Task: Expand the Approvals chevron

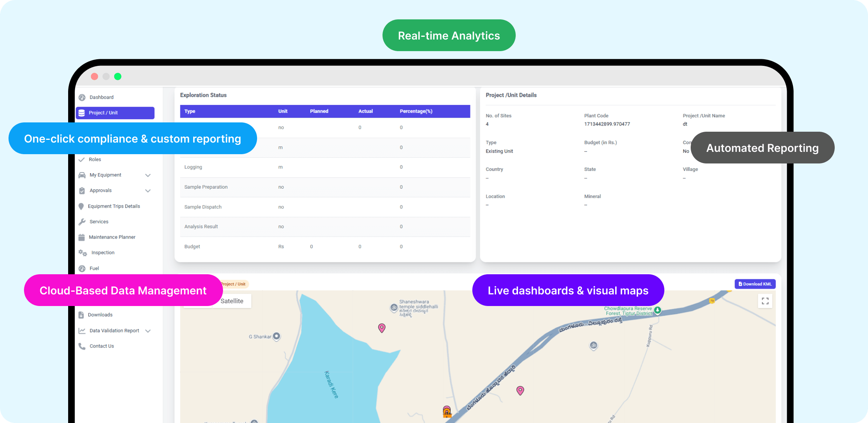Action: (148, 191)
